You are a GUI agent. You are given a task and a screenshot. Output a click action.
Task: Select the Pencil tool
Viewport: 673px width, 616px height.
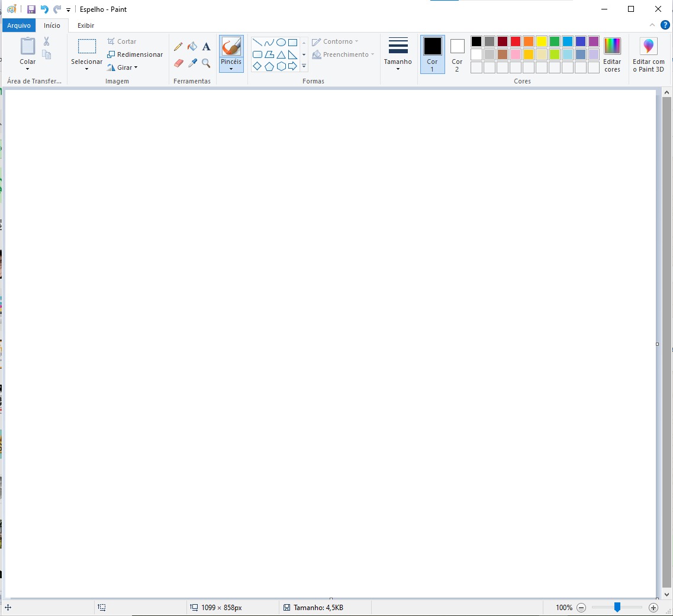178,47
